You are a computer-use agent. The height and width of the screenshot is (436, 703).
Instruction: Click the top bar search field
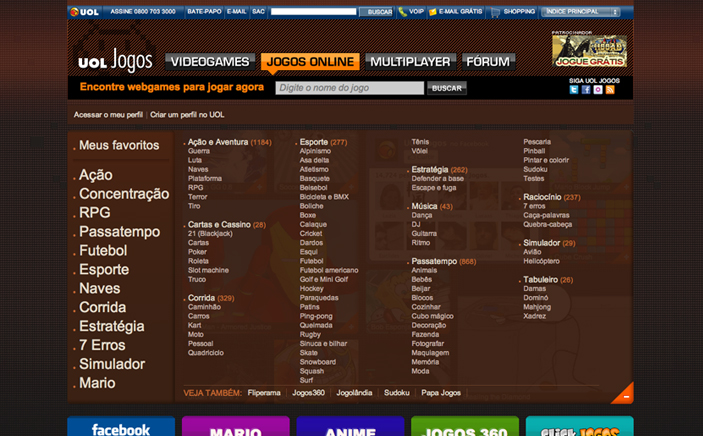pos(313,12)
